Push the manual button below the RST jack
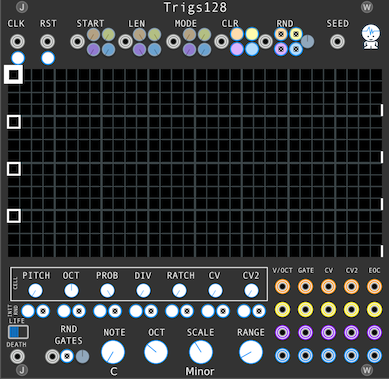This screenshot has height=379, width=389. 48,58
